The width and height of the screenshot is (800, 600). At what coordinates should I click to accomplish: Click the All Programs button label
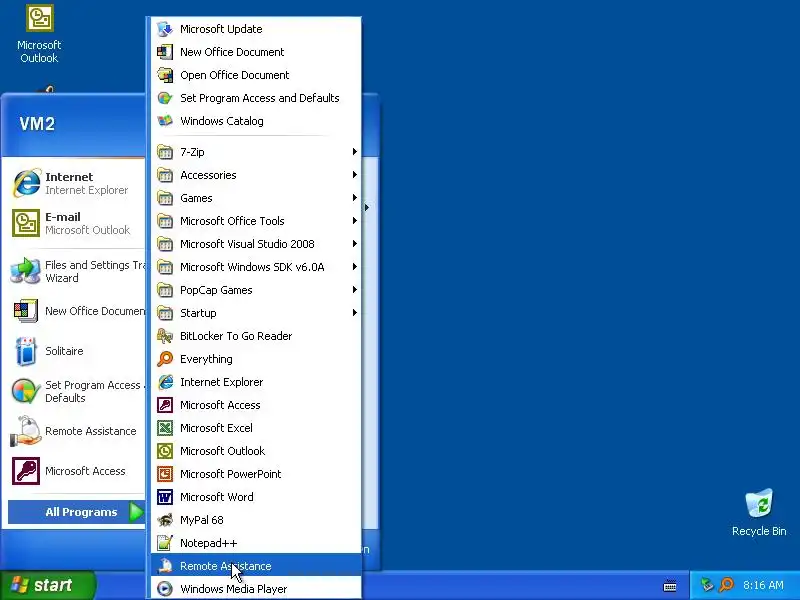pos(81,512)
